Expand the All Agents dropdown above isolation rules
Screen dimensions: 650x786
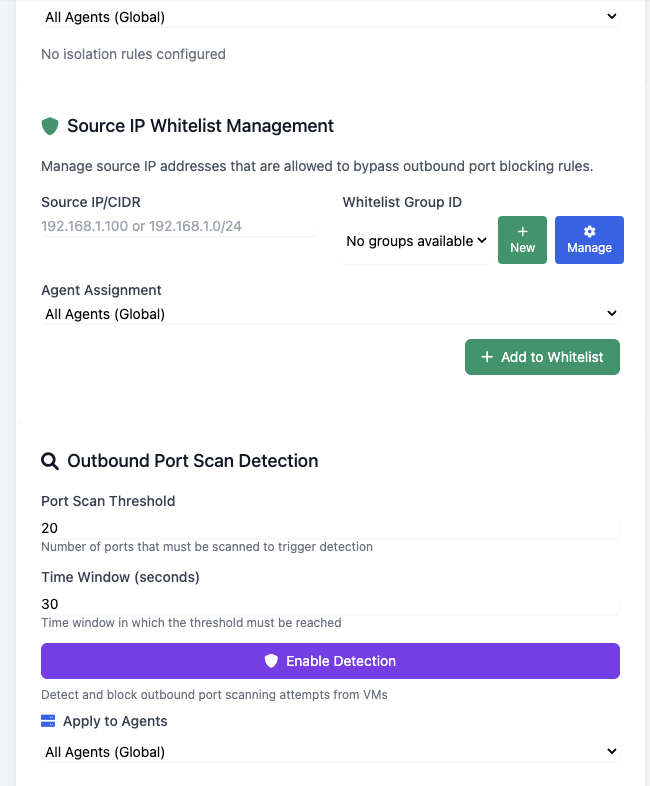(x=330, y=17)
